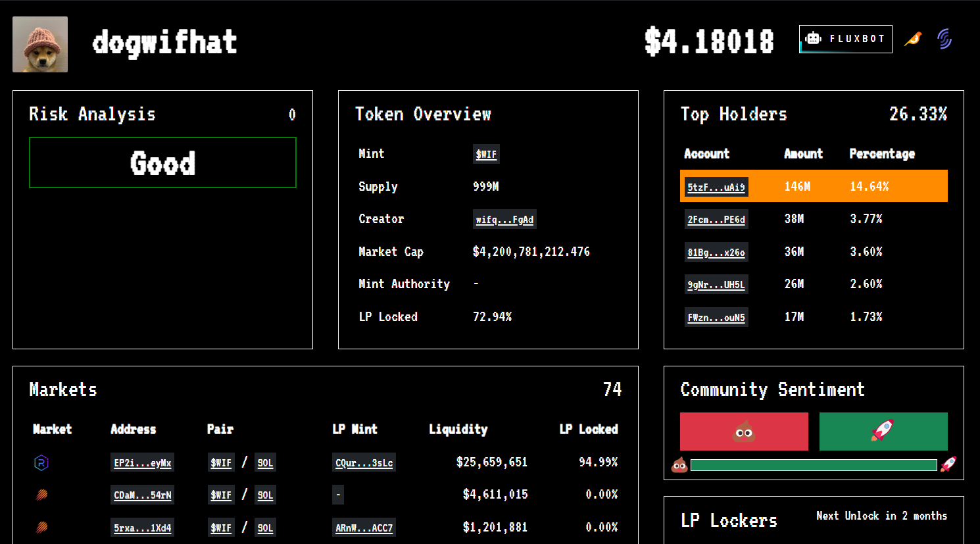
Task: Click the Raydium market icon in first row
Action: click(x=41, y=462)
